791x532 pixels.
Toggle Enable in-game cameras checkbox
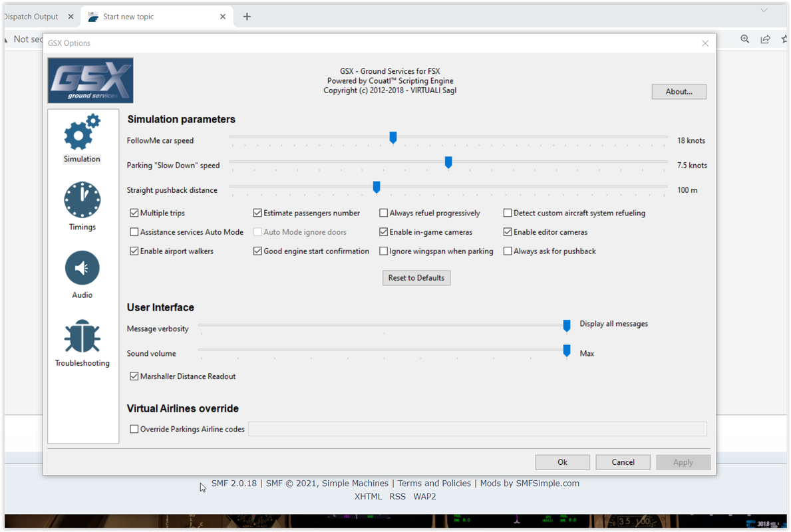[x=383, y=232]
